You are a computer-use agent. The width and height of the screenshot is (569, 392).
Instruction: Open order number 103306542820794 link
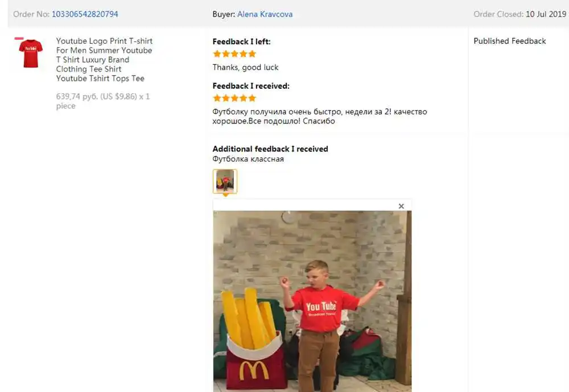85,14
